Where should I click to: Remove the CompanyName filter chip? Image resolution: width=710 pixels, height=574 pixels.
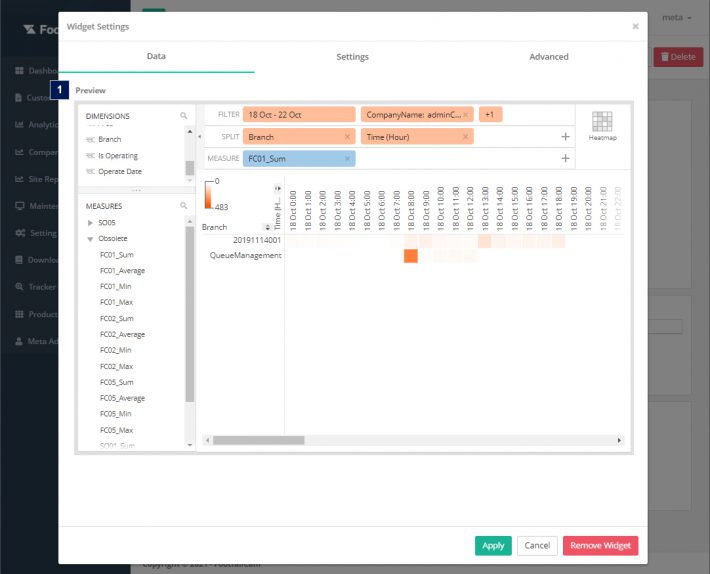pyautogui.click(x=465, y=115)
